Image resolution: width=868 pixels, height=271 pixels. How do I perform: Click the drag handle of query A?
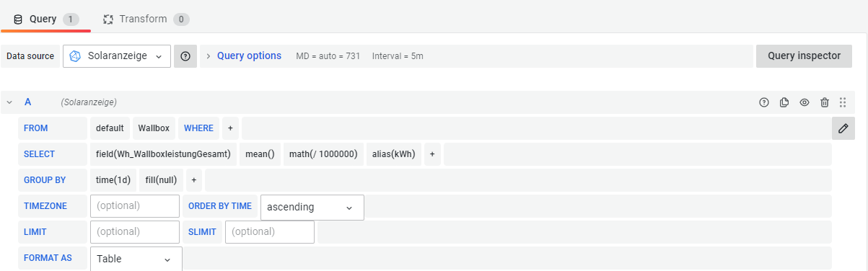(x=843, y=102)
